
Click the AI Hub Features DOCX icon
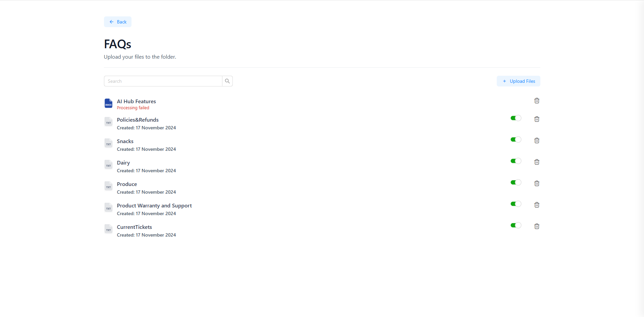coord(108,103)
